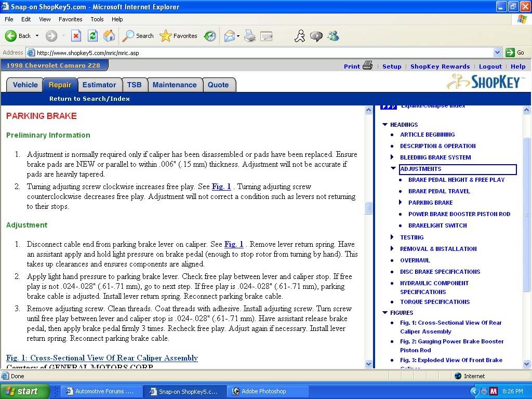
Task: Click the Messenger figure icon
Action: coord(300,36)
